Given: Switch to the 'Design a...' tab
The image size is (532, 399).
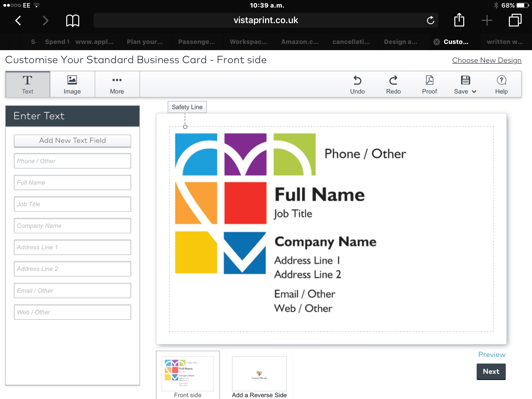Looking at the screenshot, I should pos(400,42).
